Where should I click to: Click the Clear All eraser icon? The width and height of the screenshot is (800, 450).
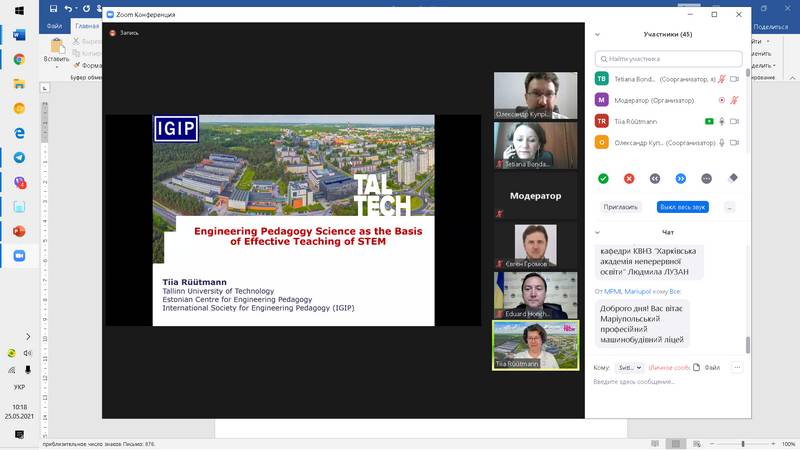point(733,178)
